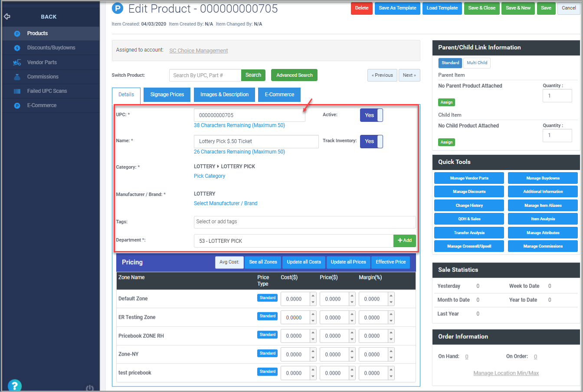Go to Next product

click(x=409, y=75)
